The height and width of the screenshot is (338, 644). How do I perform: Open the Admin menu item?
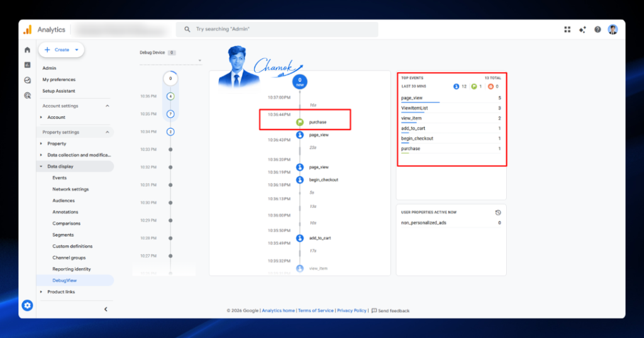pos(49,68)
